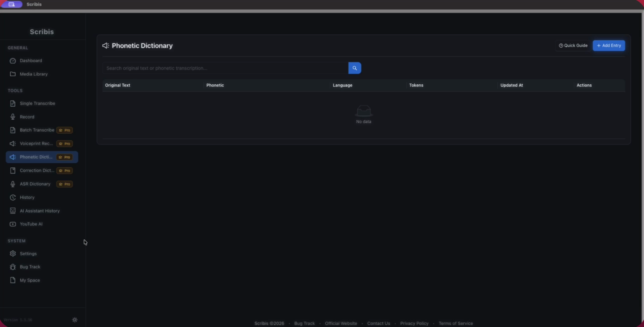Click the Pro badge next to Batch Transcribe
This screenshot has width=644, height=327.
click(64, 130)
